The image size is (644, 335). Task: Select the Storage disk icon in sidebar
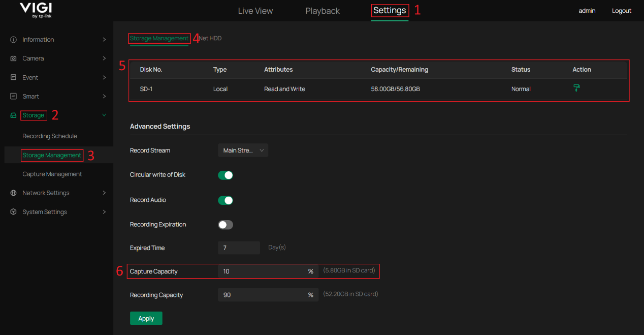pyautogui.click(x=13, y=115)
